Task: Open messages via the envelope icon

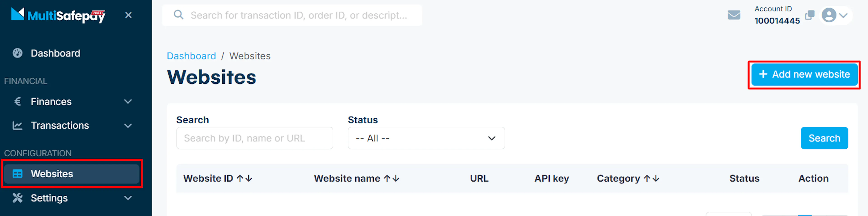Action: [x=734, y=15]
